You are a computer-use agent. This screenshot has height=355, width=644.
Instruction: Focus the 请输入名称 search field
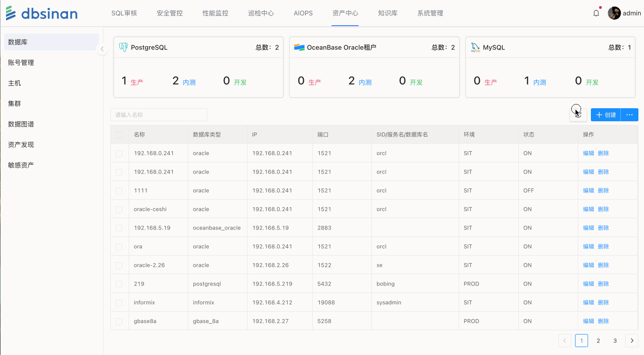point(158,115)
